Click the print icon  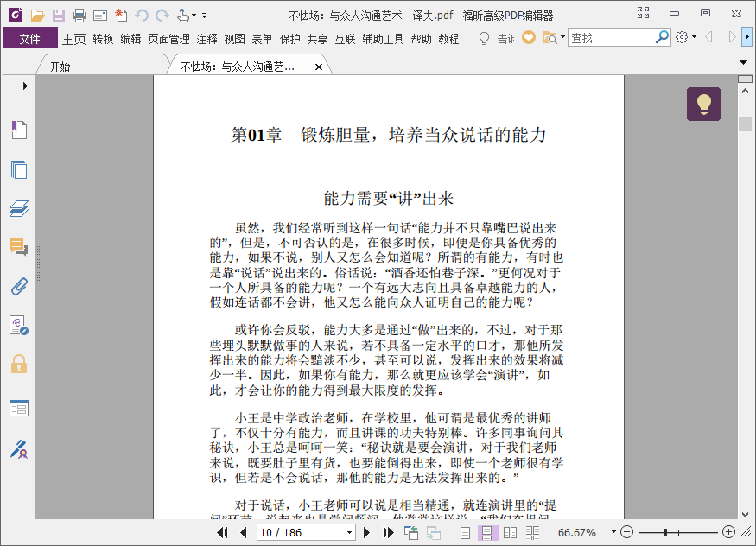click(79, 16)
